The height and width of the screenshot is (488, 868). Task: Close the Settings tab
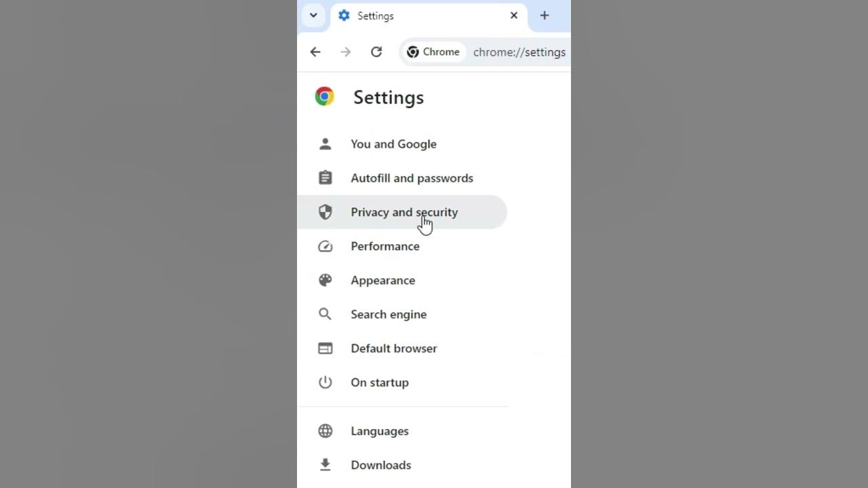pos(514,16)
